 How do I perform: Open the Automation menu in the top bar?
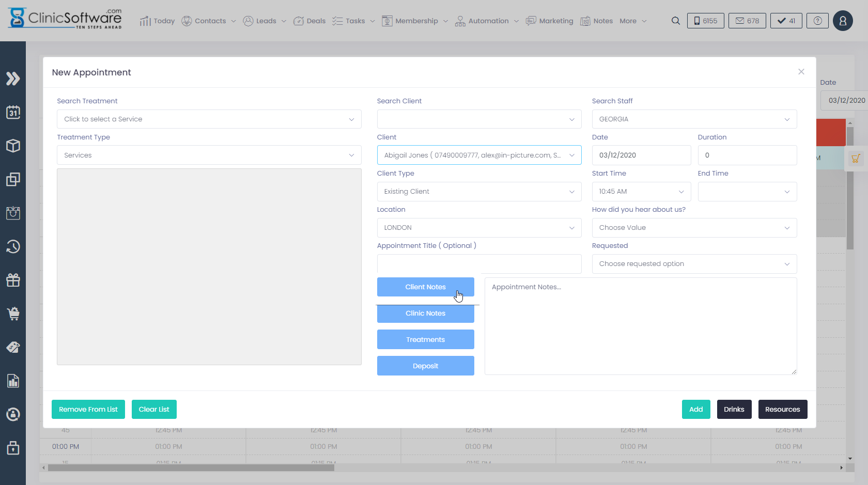[x=486, y=21]
